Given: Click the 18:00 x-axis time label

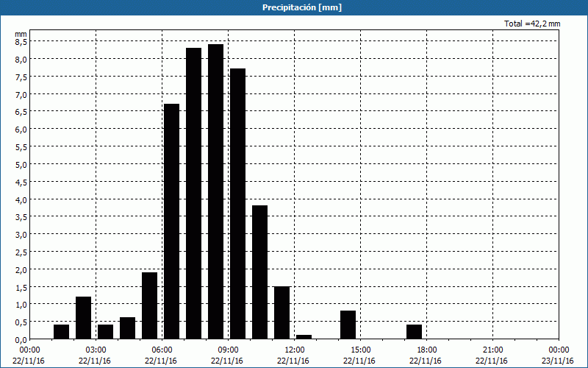Looking at the screenshot, I should [427, 350].
